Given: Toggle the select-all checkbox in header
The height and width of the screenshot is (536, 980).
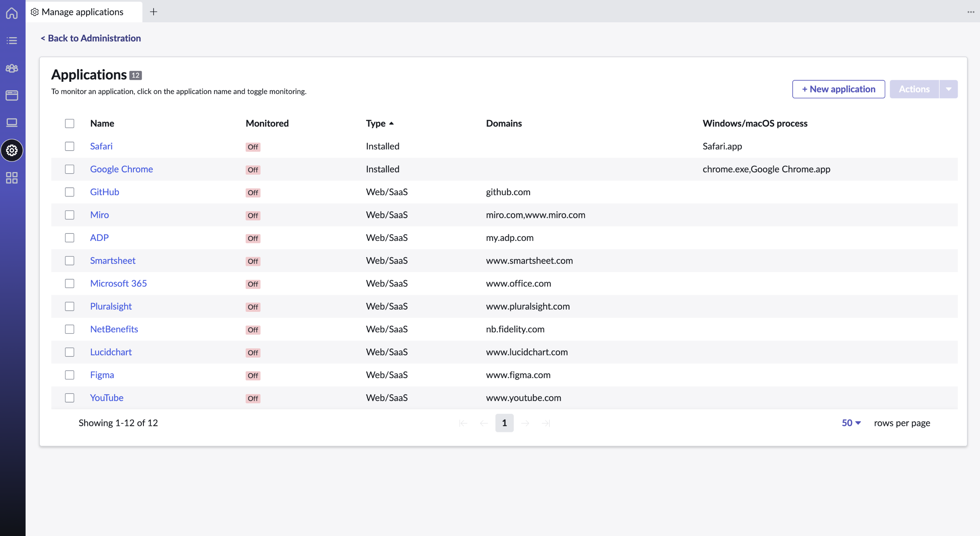Looking at the screenshot, I should tap(70, 123).
